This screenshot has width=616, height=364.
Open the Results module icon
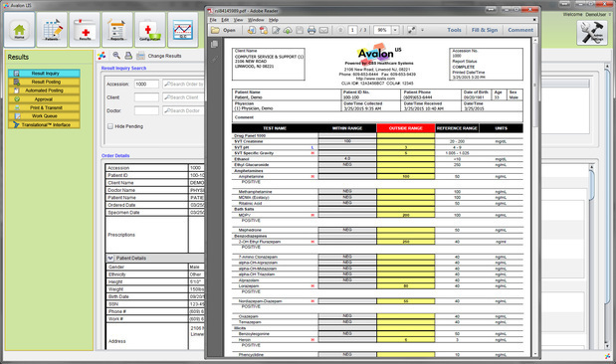coord(85,30)
